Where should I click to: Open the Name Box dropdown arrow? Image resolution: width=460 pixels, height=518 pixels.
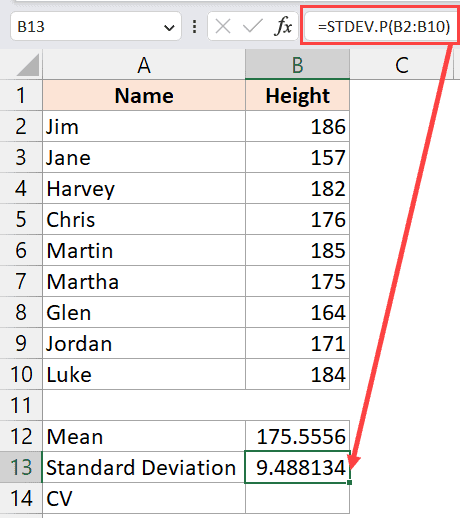[169, 27]
